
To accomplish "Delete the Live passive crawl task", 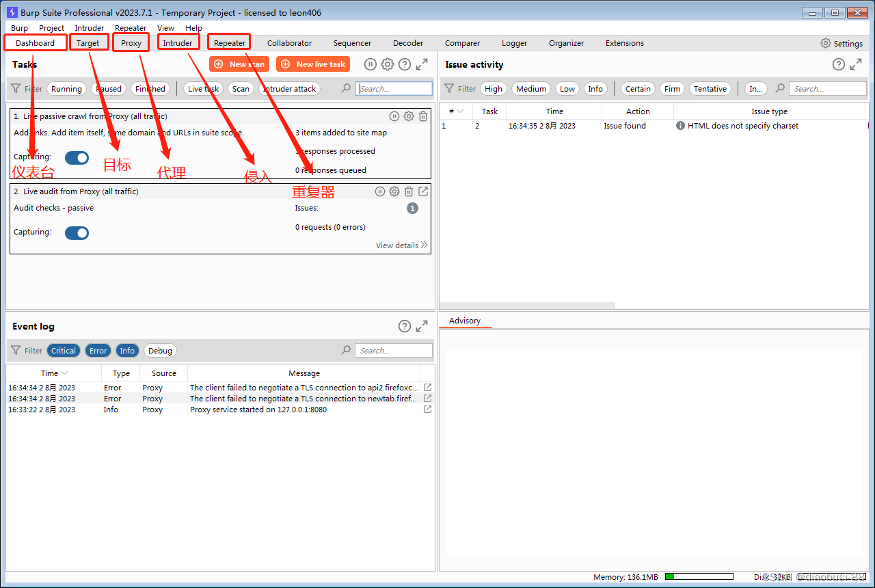I will (x=423, y=116).
